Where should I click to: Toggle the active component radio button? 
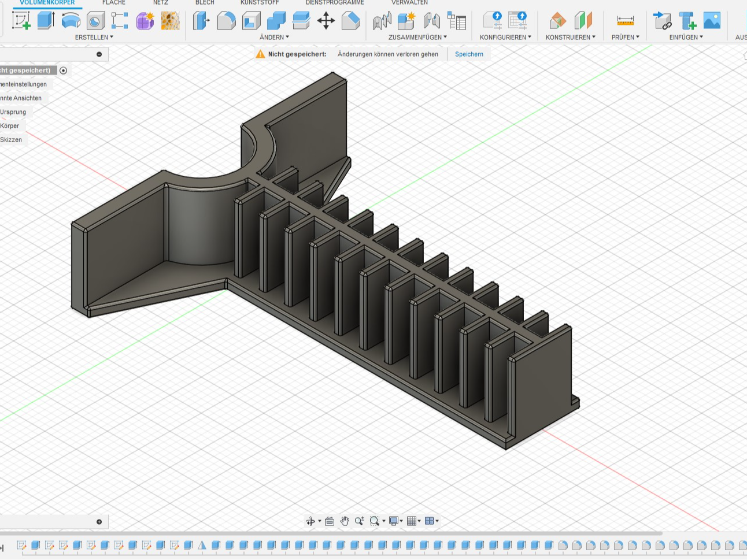[x=64, y=71]
